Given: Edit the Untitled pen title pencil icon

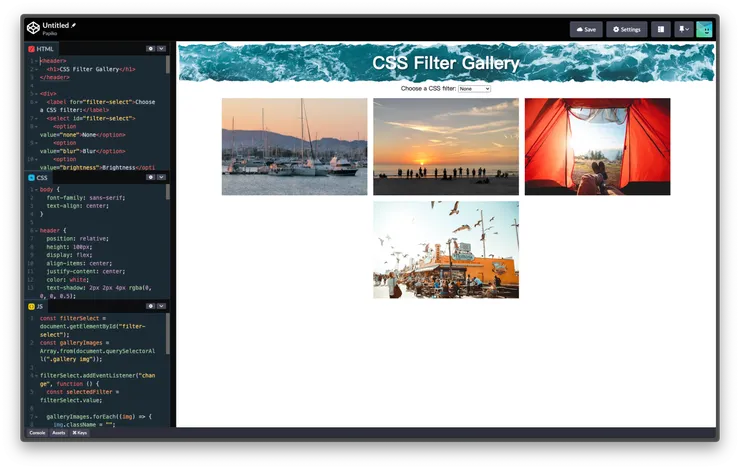Looking at the screenshot, I should click(74, 25).
